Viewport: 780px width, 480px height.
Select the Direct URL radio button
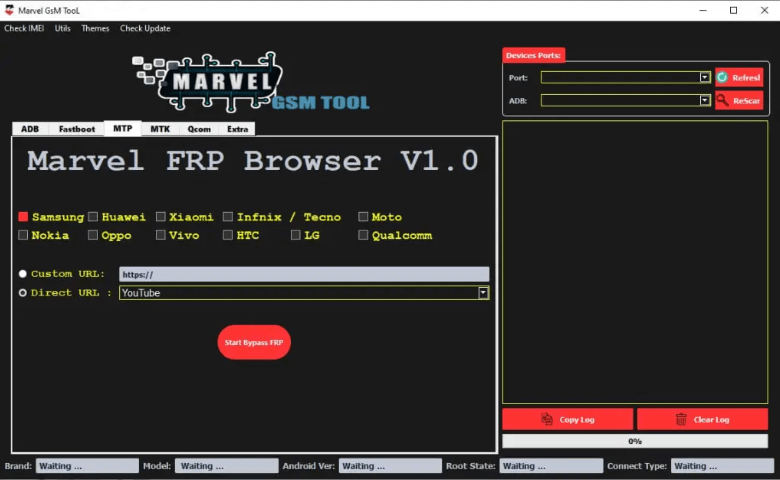22,292
